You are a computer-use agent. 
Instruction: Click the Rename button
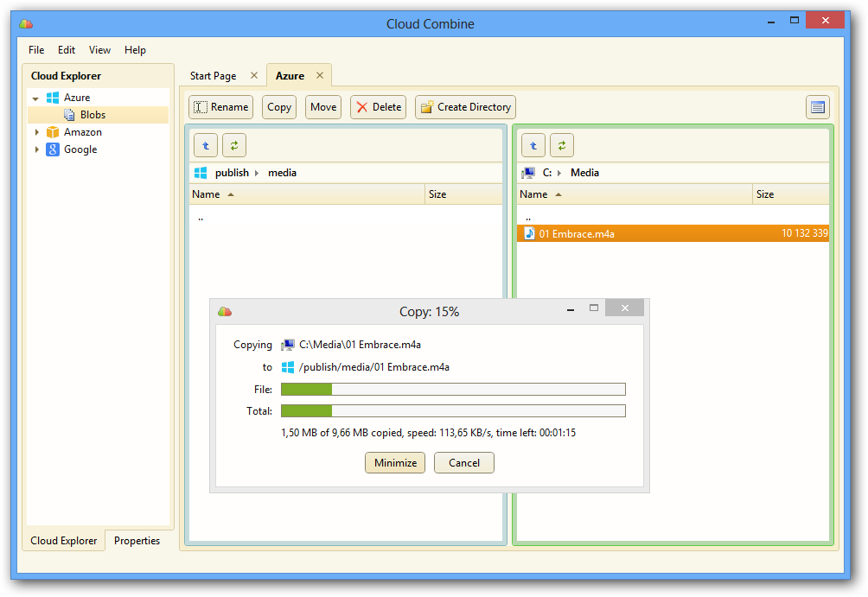(x=220, y=107)
